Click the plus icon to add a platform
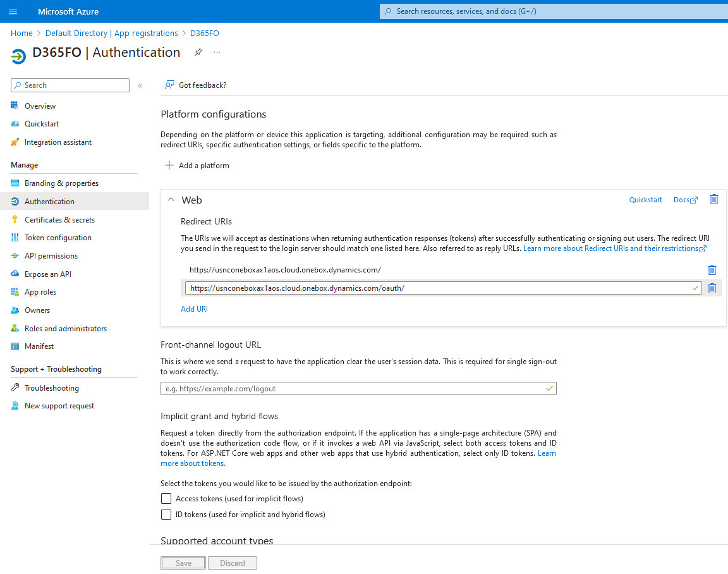728x574 pixels. pyautogui.click(x=169, y=166)
